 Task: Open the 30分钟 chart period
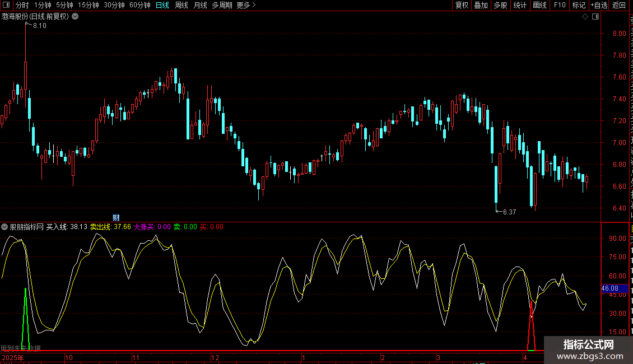coord(114,5)
